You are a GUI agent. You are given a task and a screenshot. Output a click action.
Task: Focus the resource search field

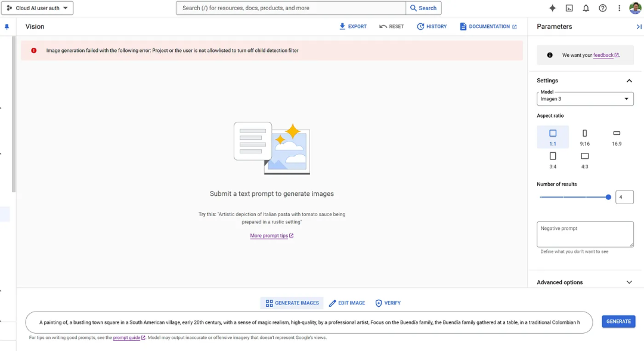291,8
